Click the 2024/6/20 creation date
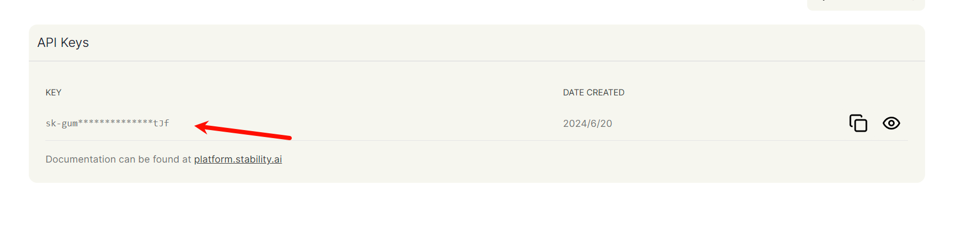Screen dimensions: 980x234 587,124
